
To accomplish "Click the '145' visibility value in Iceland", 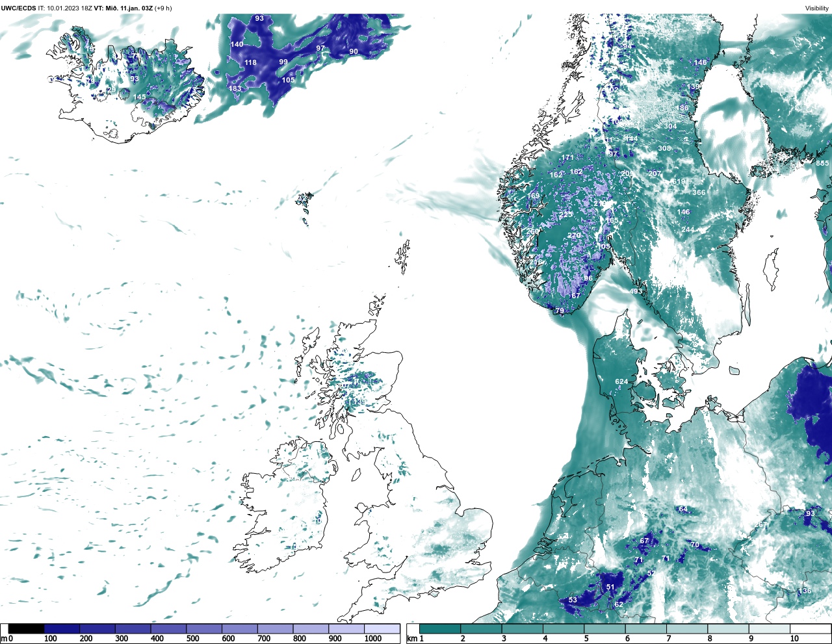I will (140, 97).
